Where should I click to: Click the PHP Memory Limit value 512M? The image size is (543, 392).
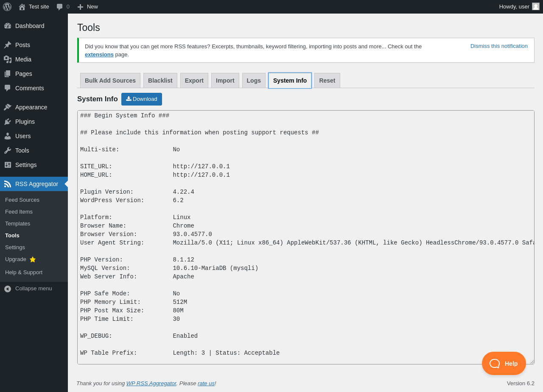pos(180,302)
